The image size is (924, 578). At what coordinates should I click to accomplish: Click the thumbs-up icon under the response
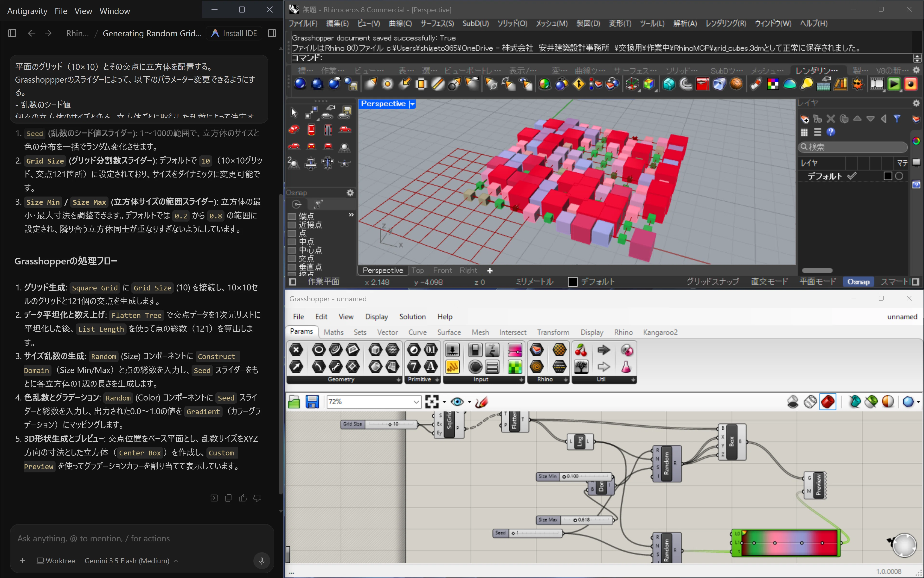coord(243,498)
